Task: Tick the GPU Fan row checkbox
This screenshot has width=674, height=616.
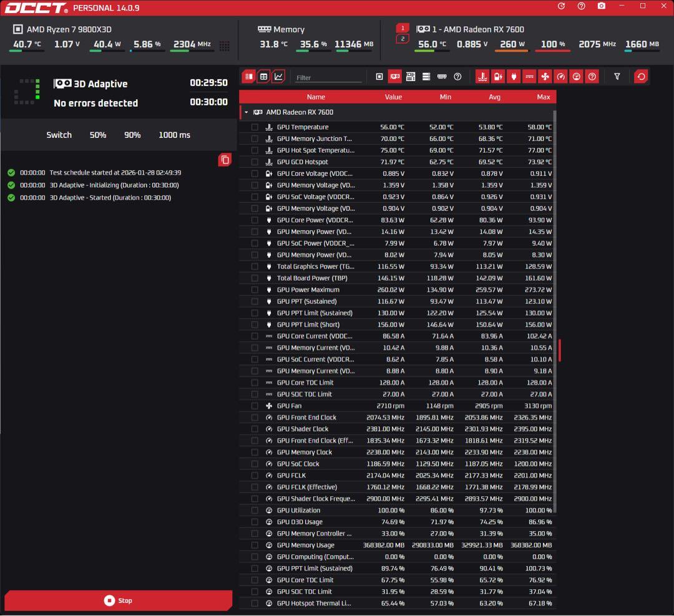Action: 255,406
